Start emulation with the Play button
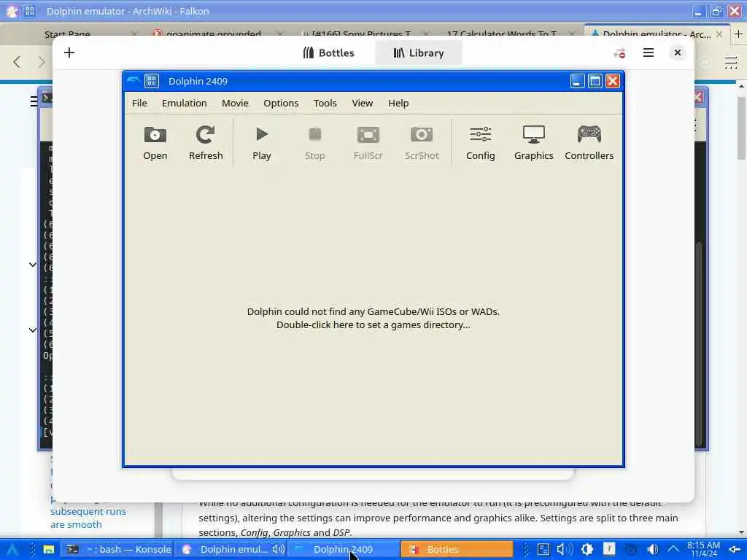The width and height of the screenshot is (747, 560). pyautogui.click(x=262, y=143)
